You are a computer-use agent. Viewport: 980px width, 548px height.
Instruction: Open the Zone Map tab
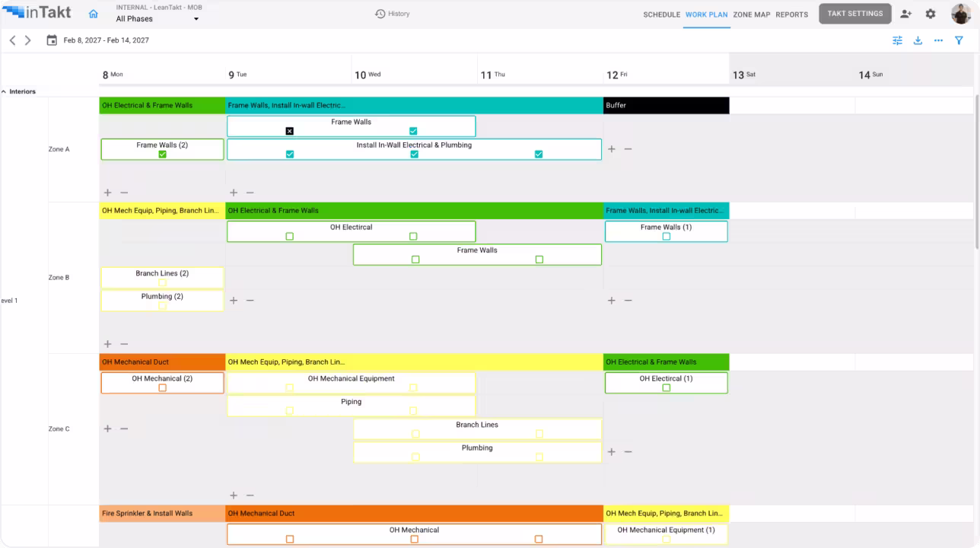(752, 14)
